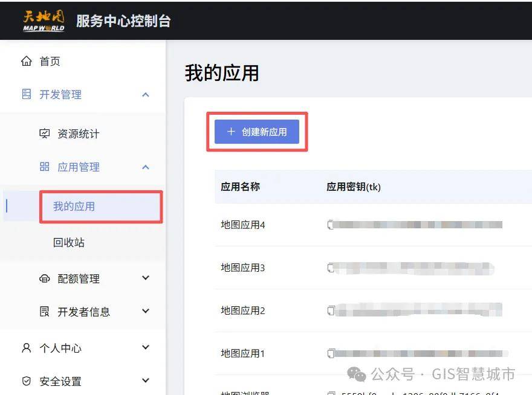The height and width of the screenshot is (395, 532).
Task: Click the 开发者信息 icon
Action: [45, 312]
